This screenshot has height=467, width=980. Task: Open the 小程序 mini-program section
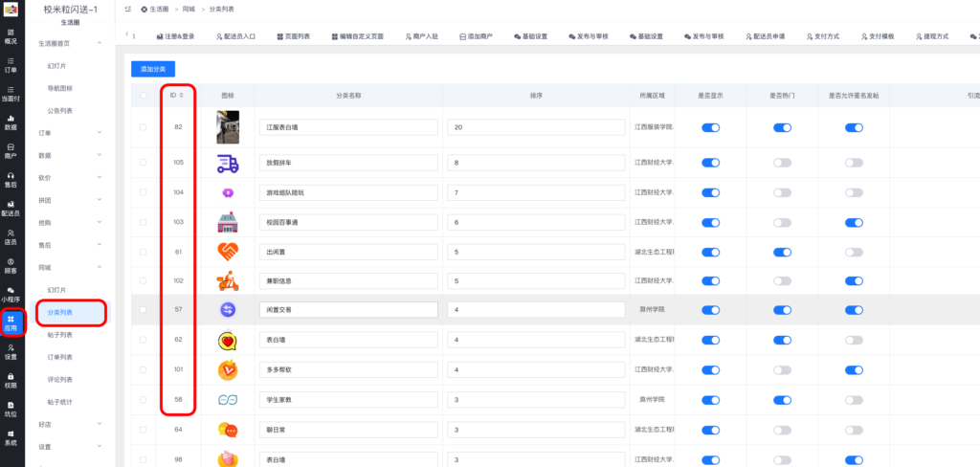11,295
